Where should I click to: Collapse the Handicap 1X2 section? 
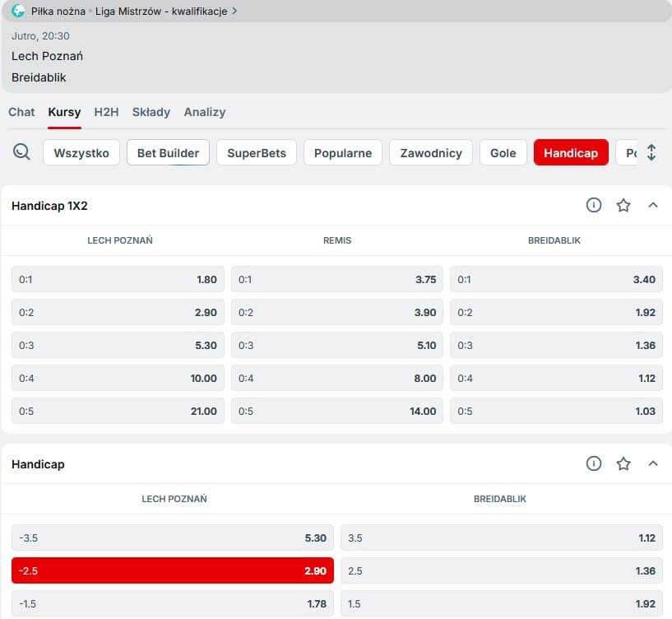pos(653,205)
